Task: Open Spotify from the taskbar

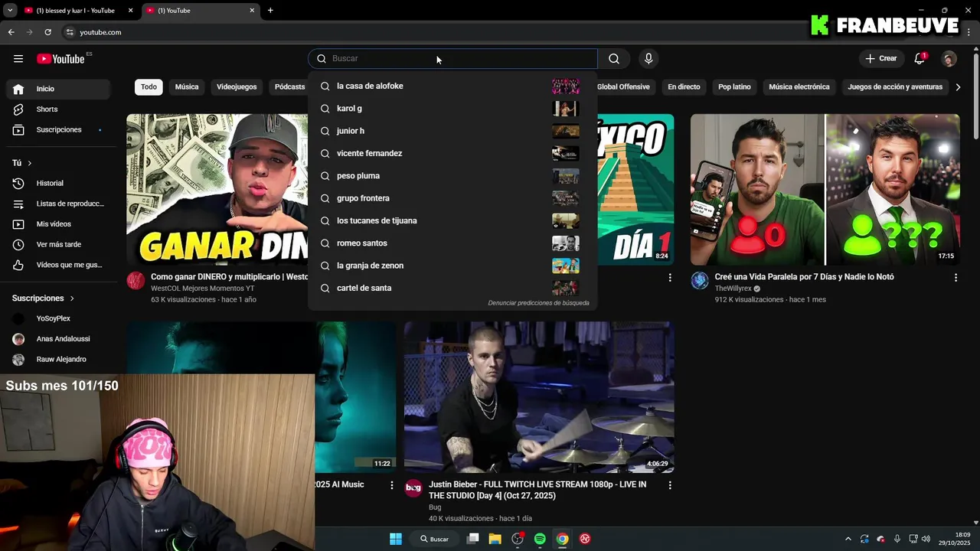Action: [x=540, y=539]
